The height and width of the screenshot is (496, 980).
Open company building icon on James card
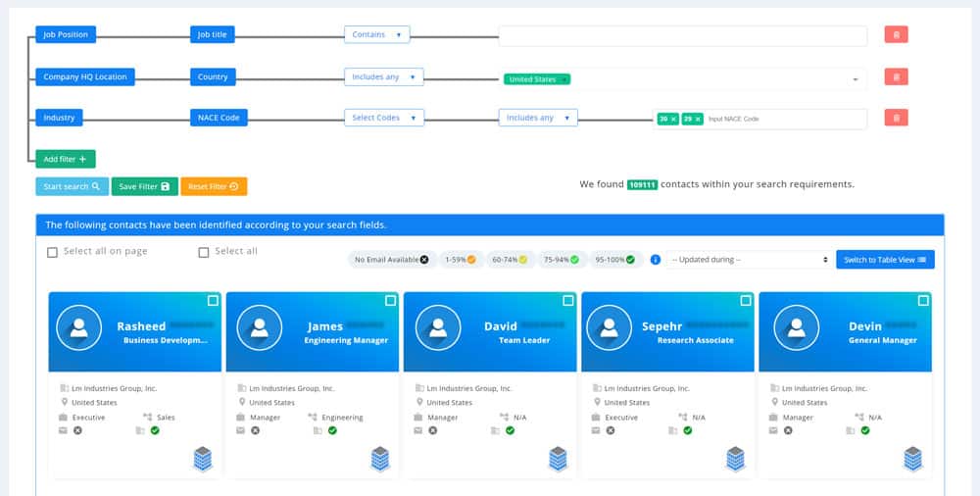click(379, 458)
